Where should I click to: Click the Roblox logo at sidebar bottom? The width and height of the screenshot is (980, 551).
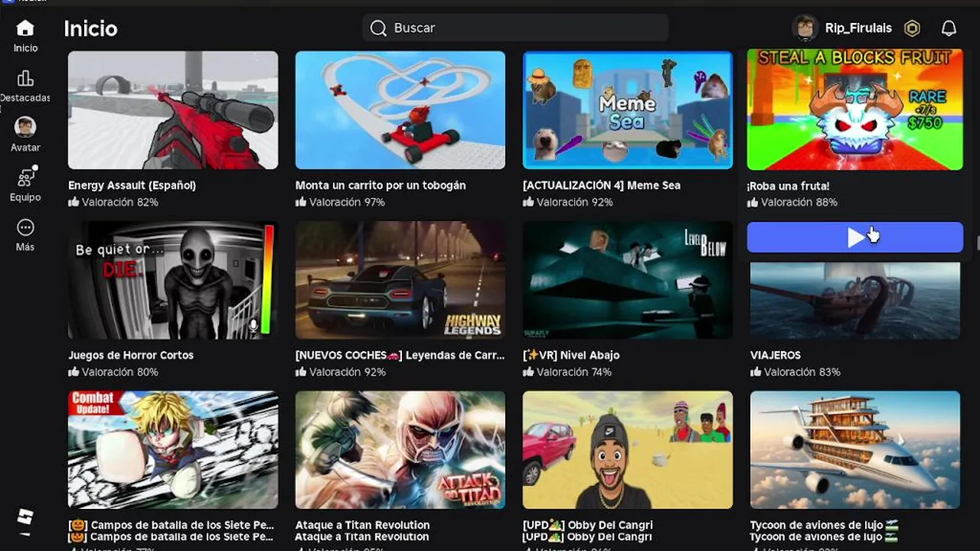click(25, 518)
